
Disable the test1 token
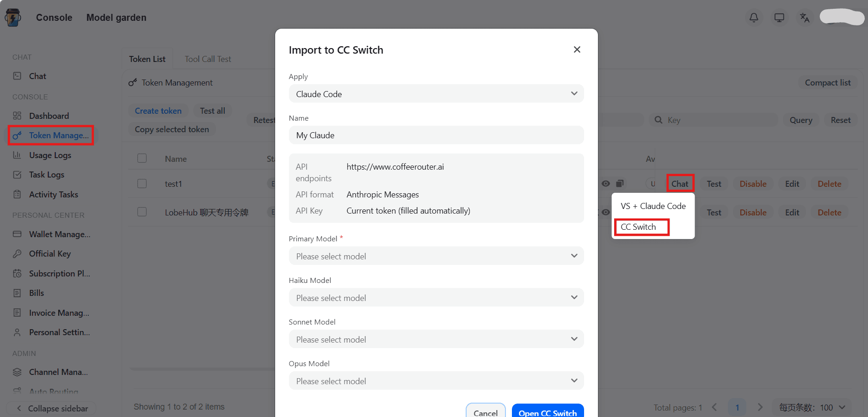[x=753, y=184]
